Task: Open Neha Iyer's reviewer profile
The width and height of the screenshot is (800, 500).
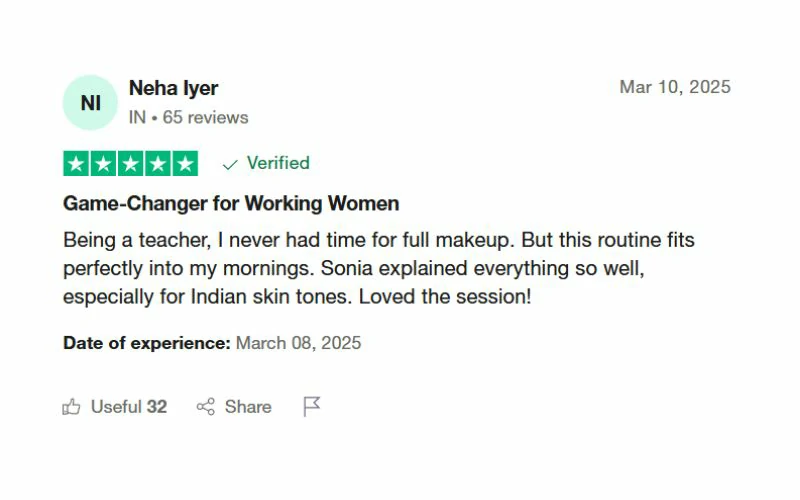Action: coord(173,88)
